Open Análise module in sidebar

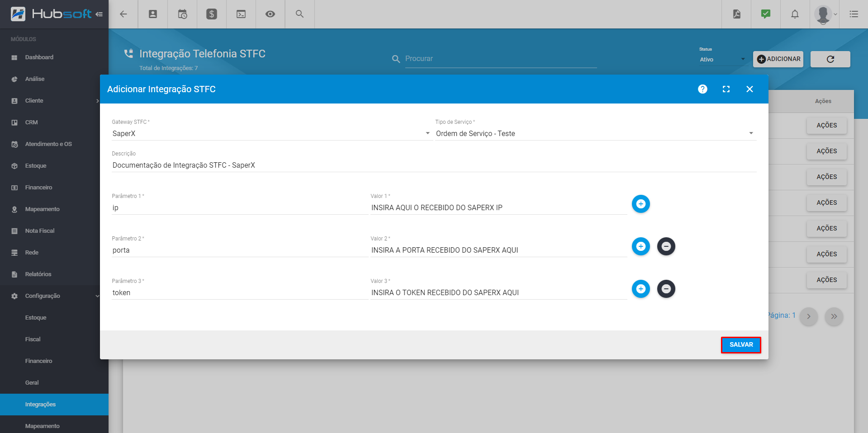click(54, 79)
